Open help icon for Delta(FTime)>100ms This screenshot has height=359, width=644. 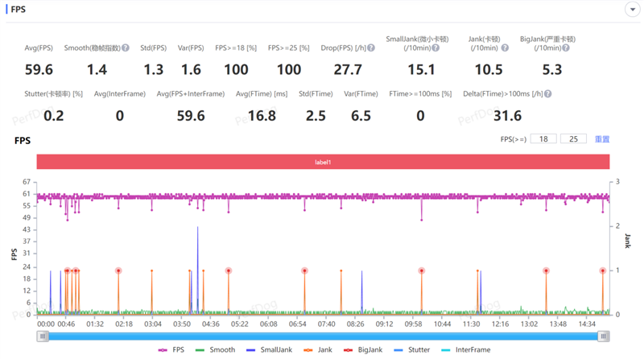pyautogui.click(x=547, y=93)
